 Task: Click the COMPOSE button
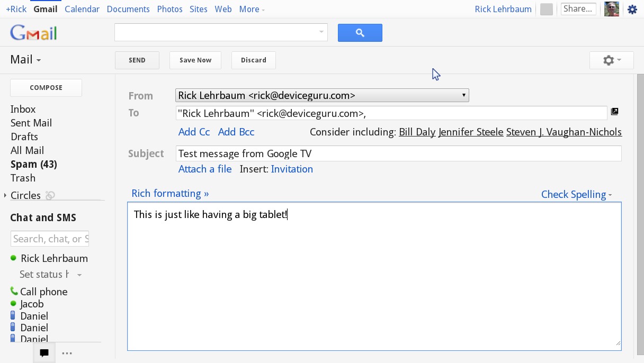[46, 88]
